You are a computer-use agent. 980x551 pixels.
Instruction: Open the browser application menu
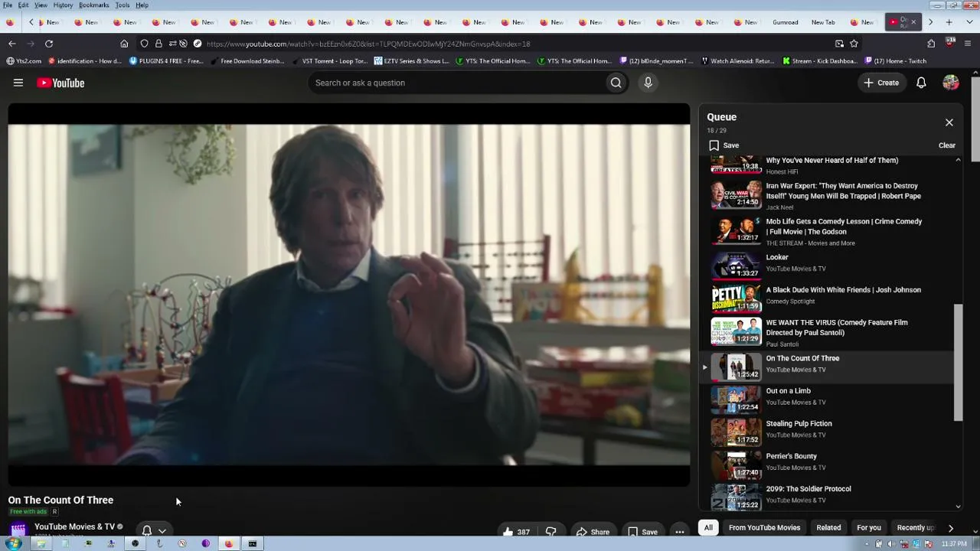969,44
